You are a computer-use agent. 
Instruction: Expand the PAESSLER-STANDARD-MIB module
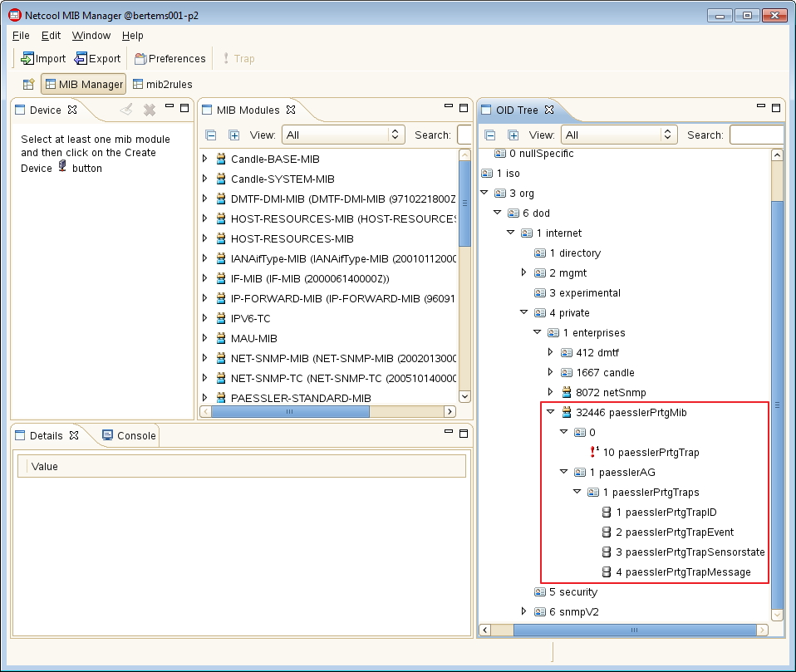204,397
